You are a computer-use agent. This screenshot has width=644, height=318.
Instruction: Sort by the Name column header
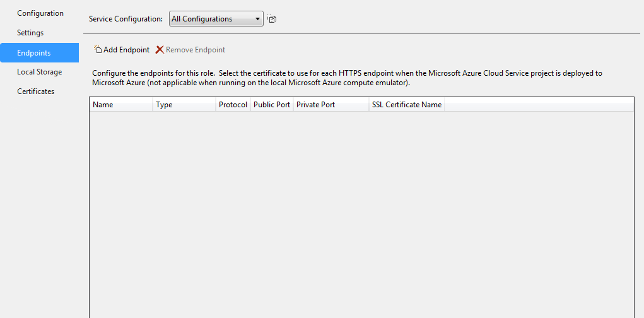pos(120,105)
